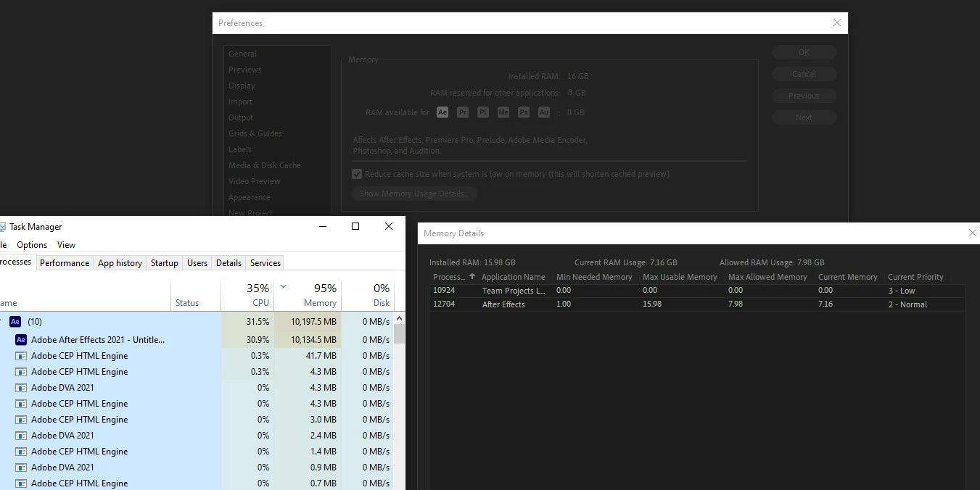Screen dimensions: 980x490
Task: Switch to the Details tab
Action: point(228,263)
